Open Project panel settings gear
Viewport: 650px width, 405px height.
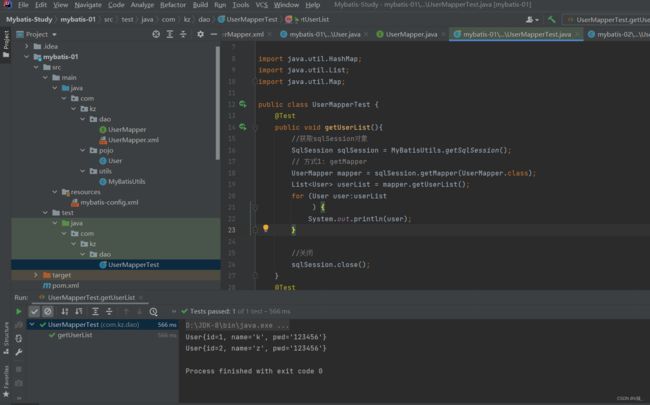point(200,34)
